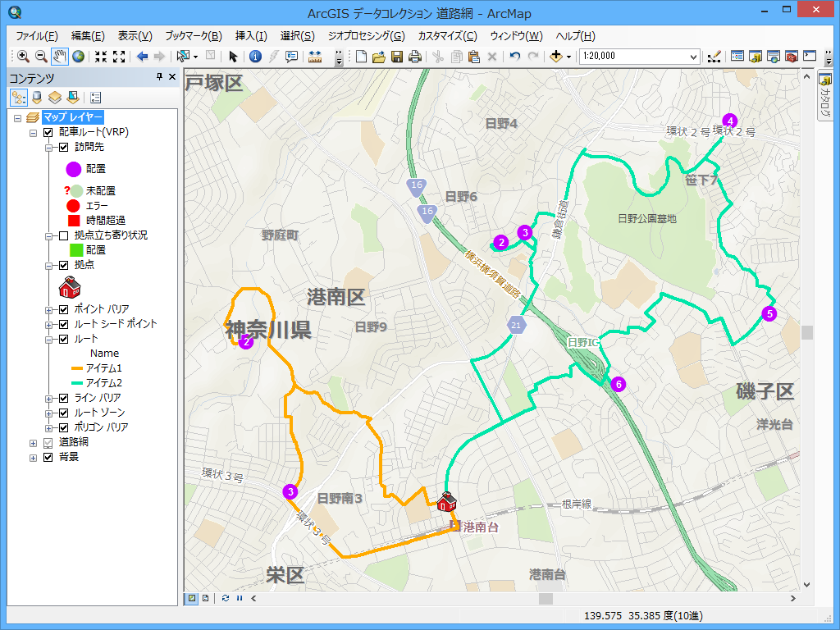Click the Fixed Zoom Out icon
The height and width of the screenshot is (630, 840).
pos(119,57)
